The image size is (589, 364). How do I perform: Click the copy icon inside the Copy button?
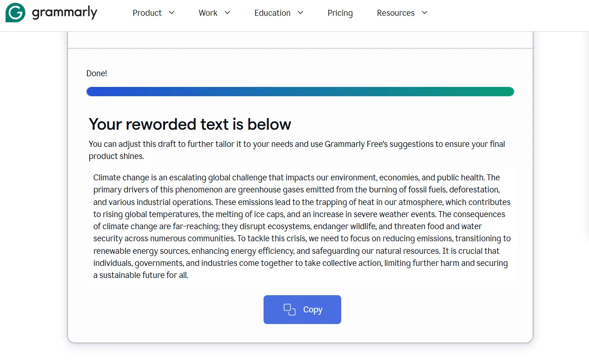[x=288, y=309]
